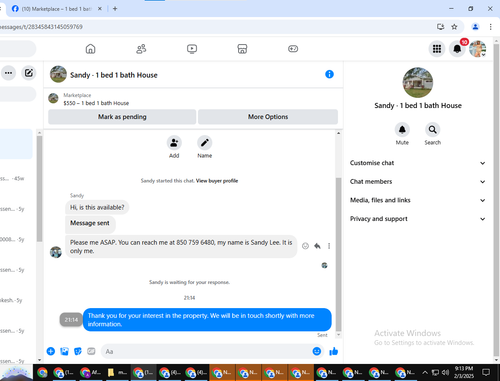500x381 pixels.
Task: Click install app icon in address bar
Action: click(x=440, y=27)
